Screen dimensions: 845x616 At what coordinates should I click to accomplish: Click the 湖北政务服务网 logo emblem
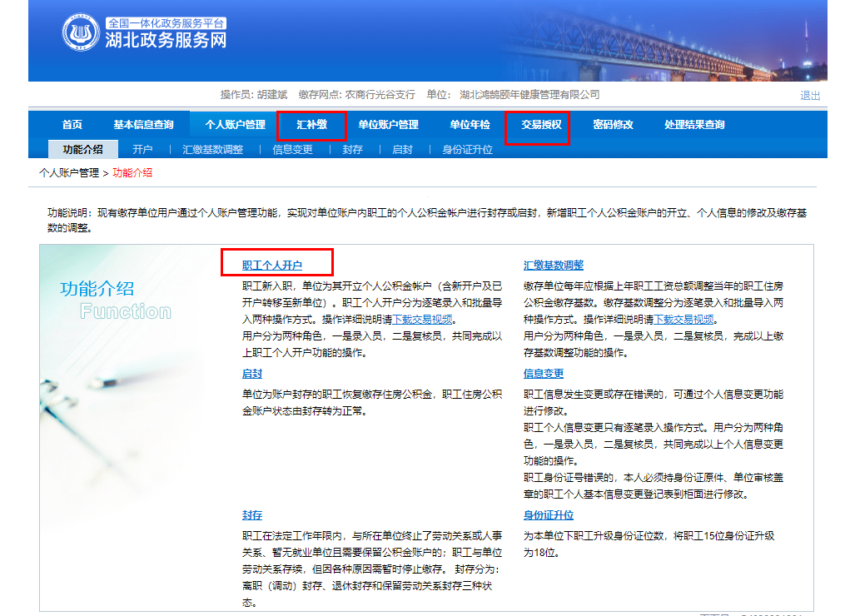[81, 32]
